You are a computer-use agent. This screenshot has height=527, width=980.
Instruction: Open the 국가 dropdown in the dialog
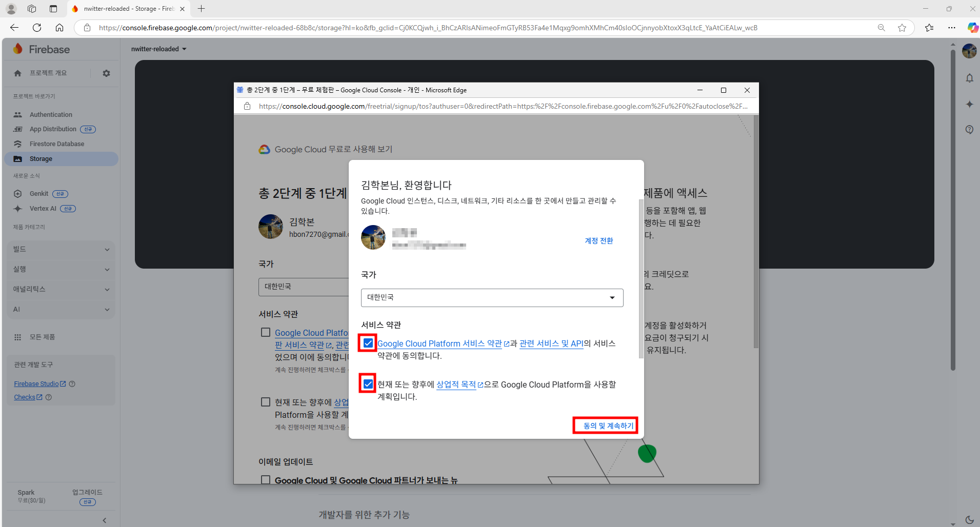[492, 298]
